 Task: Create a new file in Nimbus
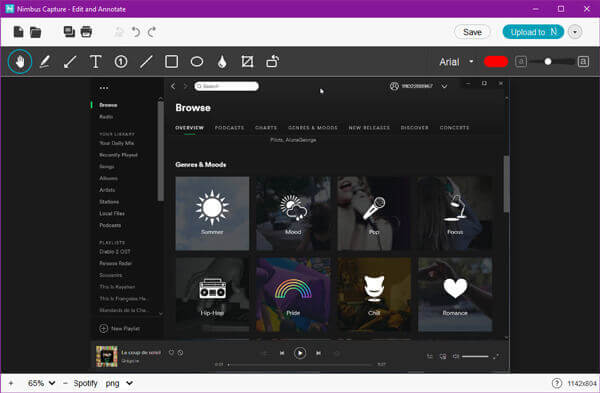click(x=18, y=32)
